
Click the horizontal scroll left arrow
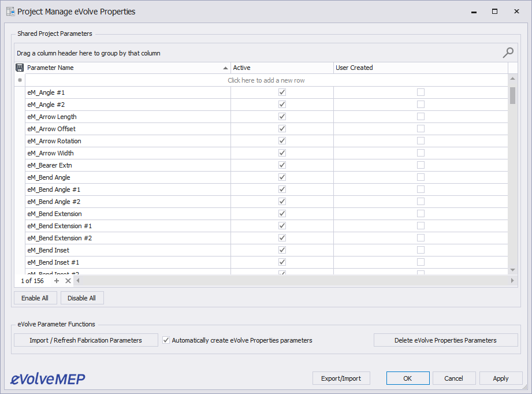78,281
